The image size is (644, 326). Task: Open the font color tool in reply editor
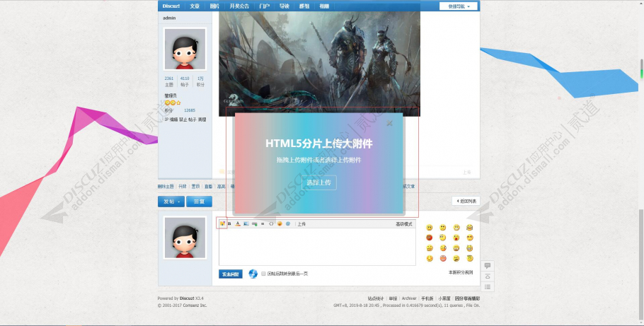[238, 223]
